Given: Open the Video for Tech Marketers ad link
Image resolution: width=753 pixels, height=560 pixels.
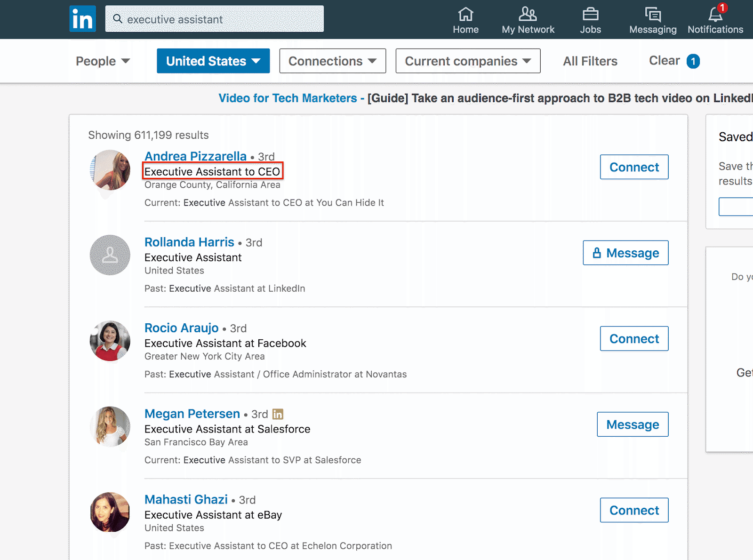Looking at the screenshot, I should coord(288,98).
